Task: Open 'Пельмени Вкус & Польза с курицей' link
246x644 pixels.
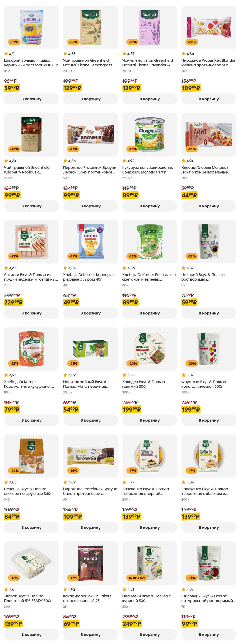Action: (x=146, y=598)
